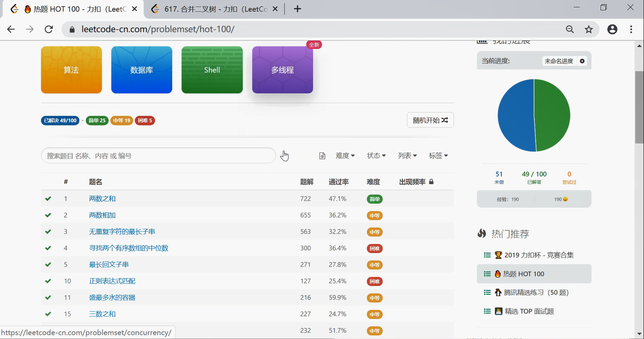Open a new browser tab
Viewport: 644px width, 339px height.
pyautogui.click(x=297, y=9)
